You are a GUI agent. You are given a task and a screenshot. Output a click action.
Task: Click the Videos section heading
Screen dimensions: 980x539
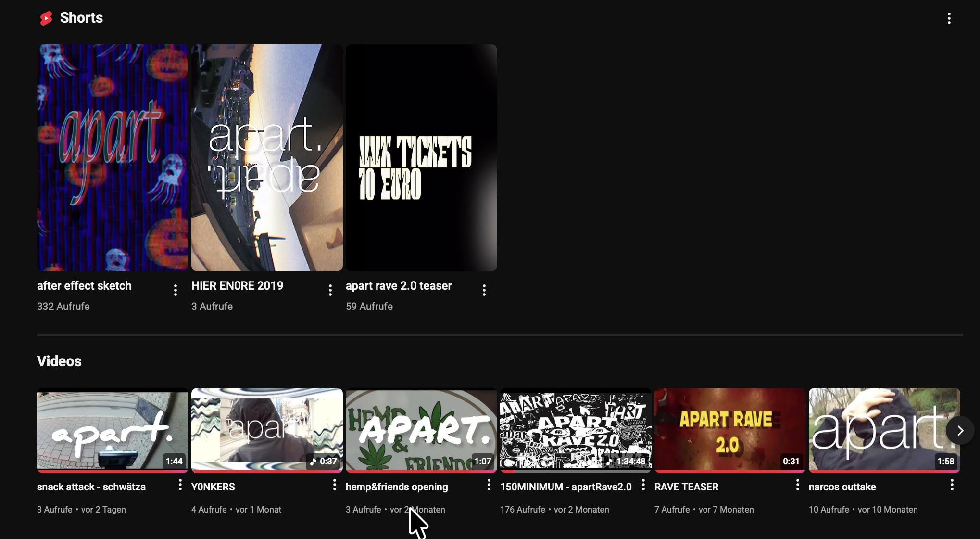point(59,361)
